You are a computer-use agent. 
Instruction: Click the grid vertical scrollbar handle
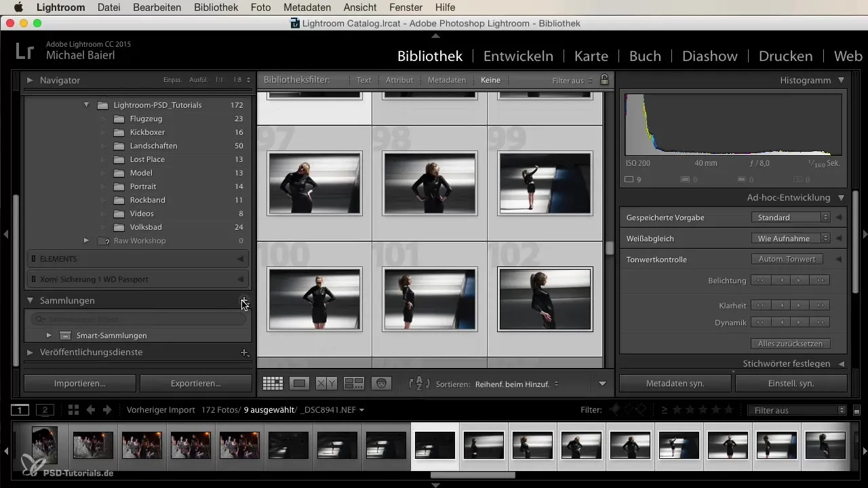(610, 247)
